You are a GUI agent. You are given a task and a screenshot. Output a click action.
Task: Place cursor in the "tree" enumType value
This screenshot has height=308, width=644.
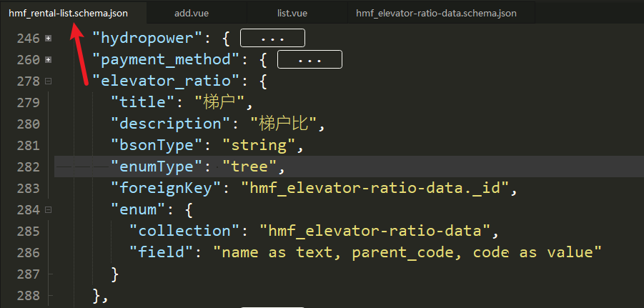point(249,167)
